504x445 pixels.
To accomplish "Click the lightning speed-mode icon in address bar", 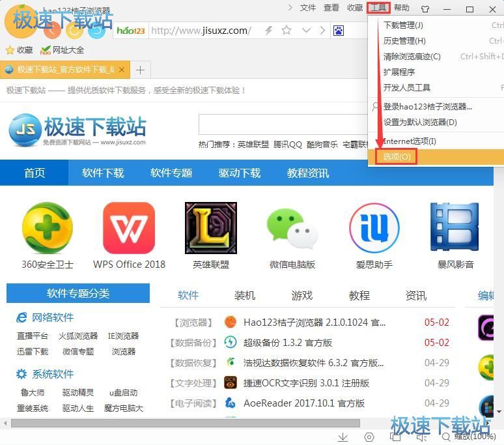I will pyautogui.click(x=268, y=31).
